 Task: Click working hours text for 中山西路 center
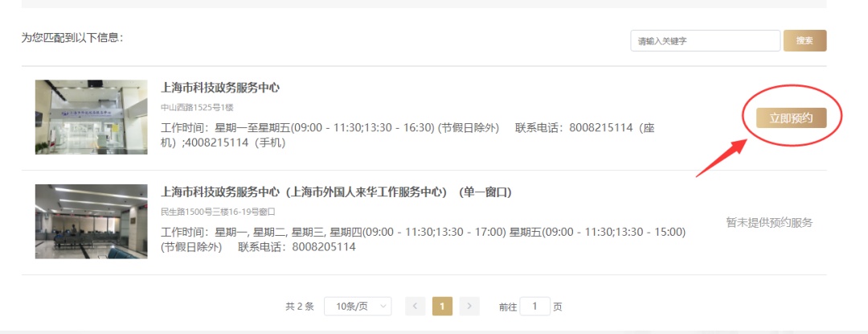click(x=330, y=128)
